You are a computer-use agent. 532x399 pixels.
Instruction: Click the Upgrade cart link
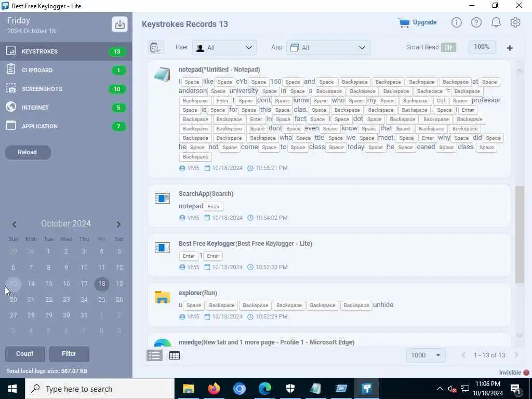click(x=417, y=23)
